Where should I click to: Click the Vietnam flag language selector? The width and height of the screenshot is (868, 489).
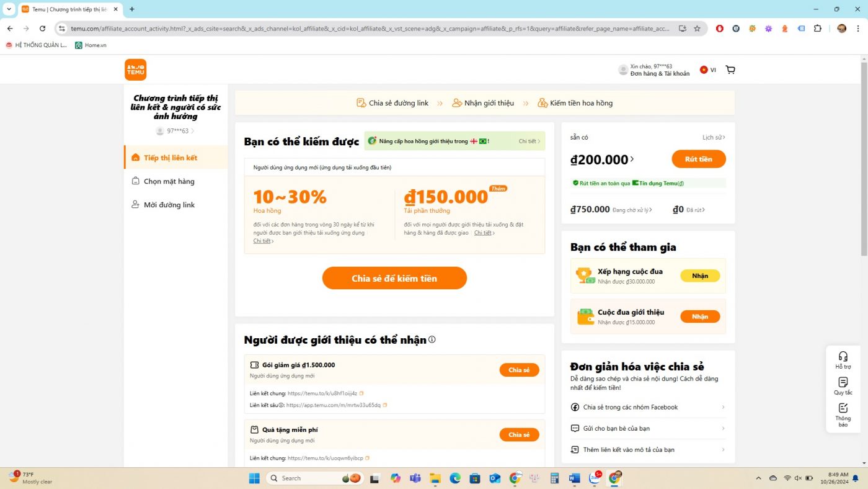pos(707,70)
